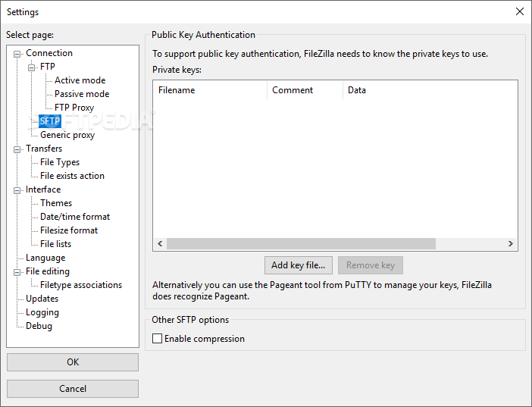The image size is (532, 407).
Task: Open the Interface settings page
Action: click(43, 189)
